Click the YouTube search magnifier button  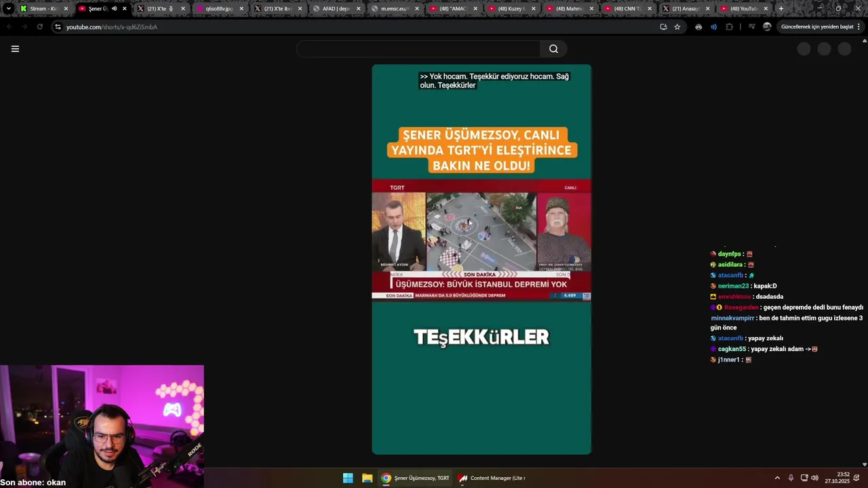click(553, 49)
